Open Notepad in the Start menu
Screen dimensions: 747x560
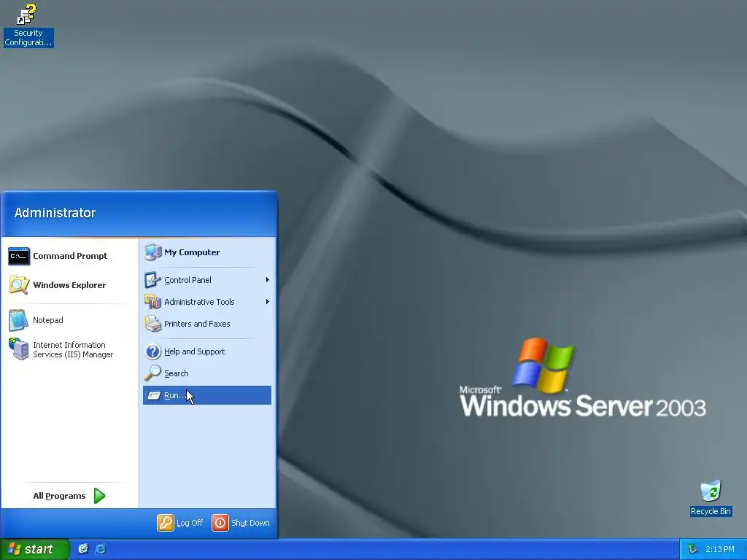click(x=69, y=320)
